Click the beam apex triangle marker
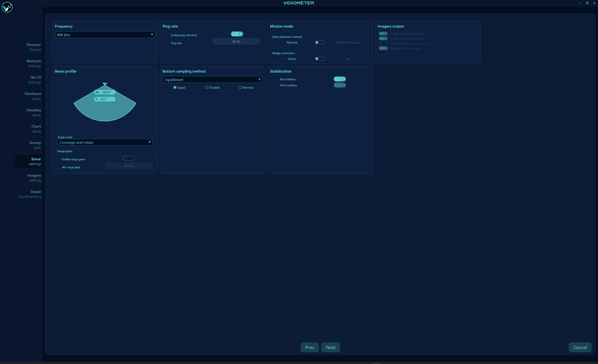Image resolution: width=598 pixels, height=364 pixels. [105, 84]
